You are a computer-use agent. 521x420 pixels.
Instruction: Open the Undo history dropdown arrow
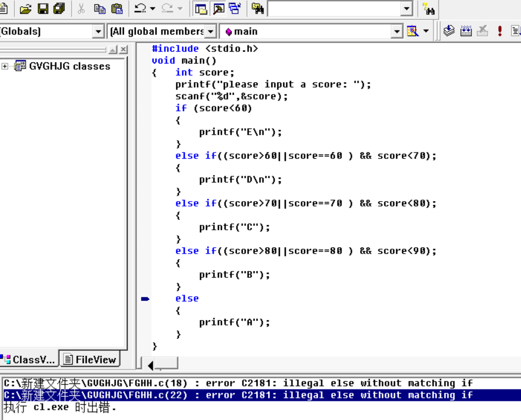153,8
